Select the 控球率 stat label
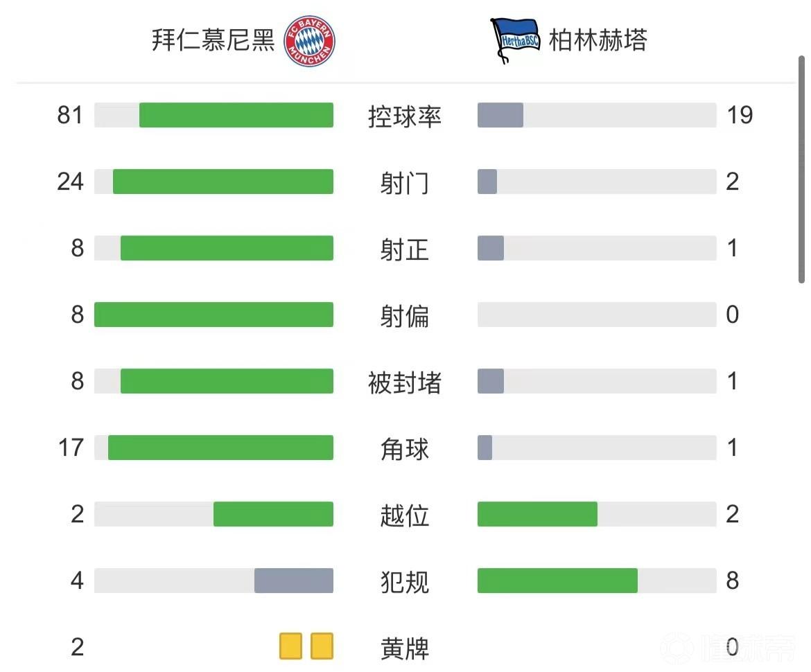Image resolution: width=811 pixels, height=672 pixels. [x=405, y=116]
